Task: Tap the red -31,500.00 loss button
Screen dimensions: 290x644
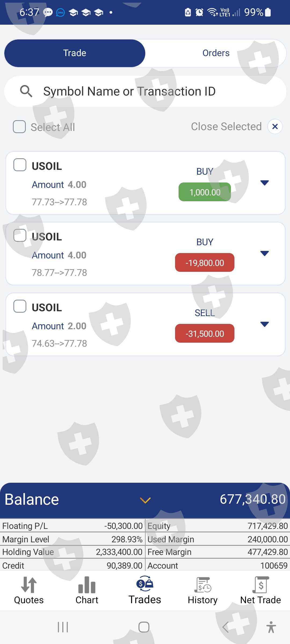Action: (205, 334)
